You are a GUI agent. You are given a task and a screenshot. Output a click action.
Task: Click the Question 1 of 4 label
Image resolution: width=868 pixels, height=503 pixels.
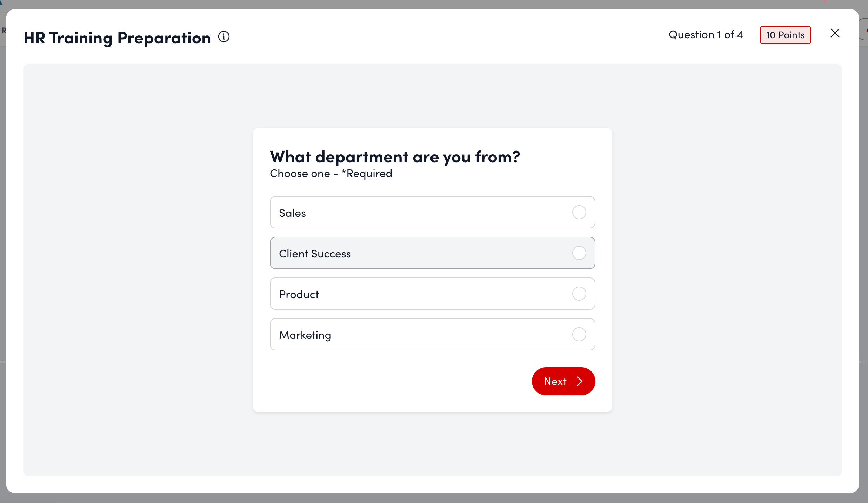[x=705, y=34]
